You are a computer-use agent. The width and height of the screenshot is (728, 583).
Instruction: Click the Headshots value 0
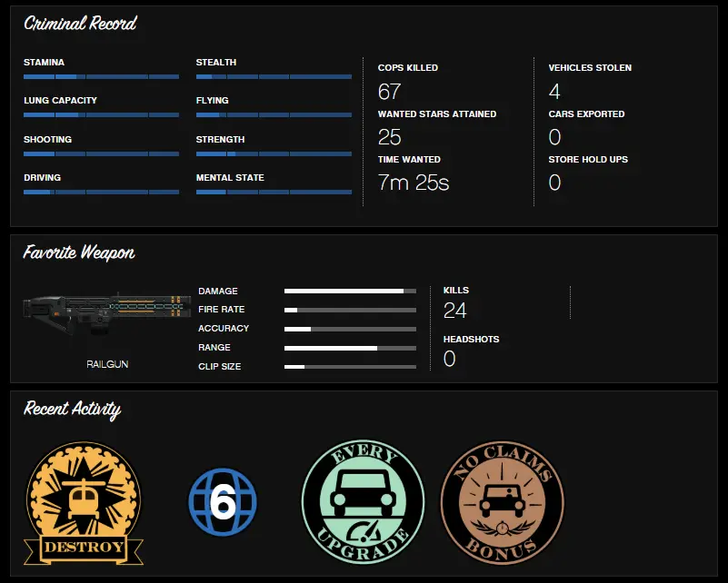(449, 359)
